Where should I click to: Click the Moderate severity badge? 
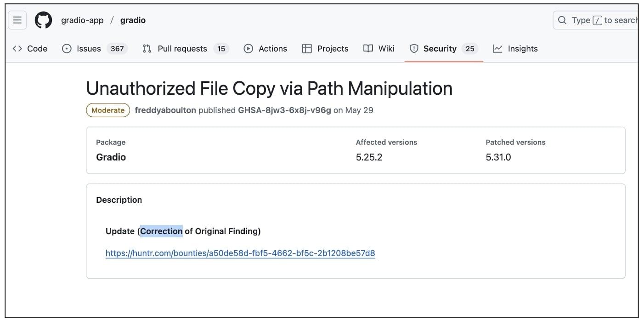[x=108, y=110]
